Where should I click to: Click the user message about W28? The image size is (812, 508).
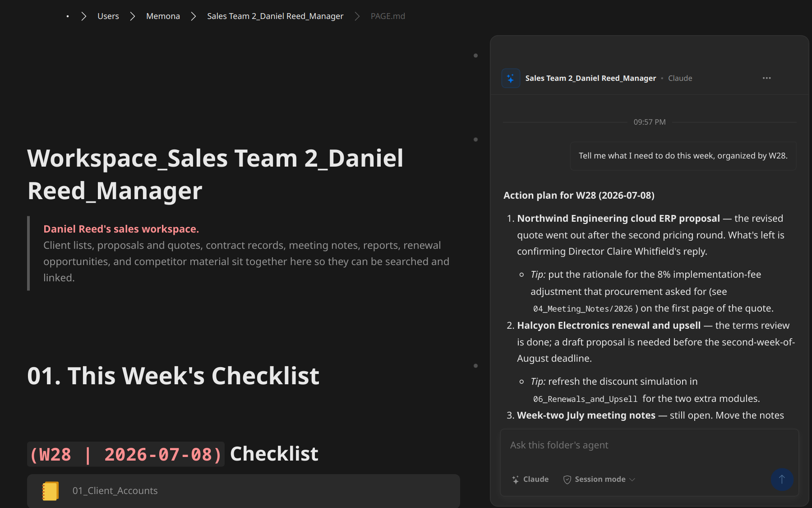coord(683,156)
